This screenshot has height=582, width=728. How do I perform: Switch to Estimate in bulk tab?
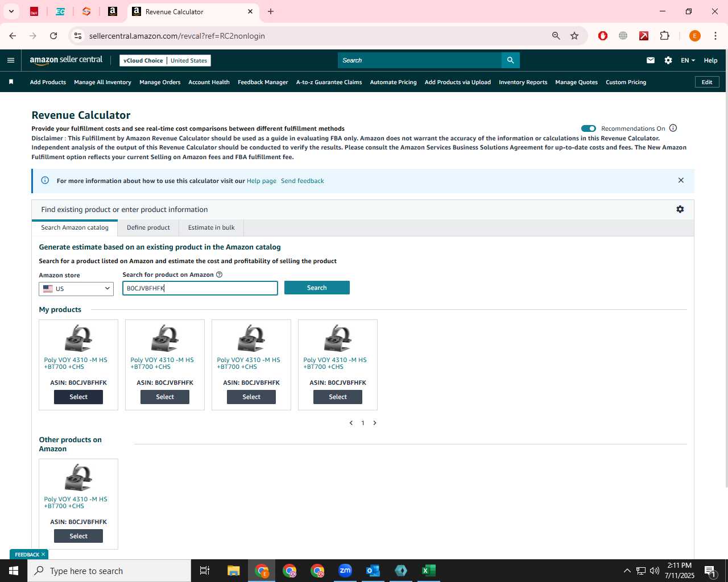tap(212, 227)
